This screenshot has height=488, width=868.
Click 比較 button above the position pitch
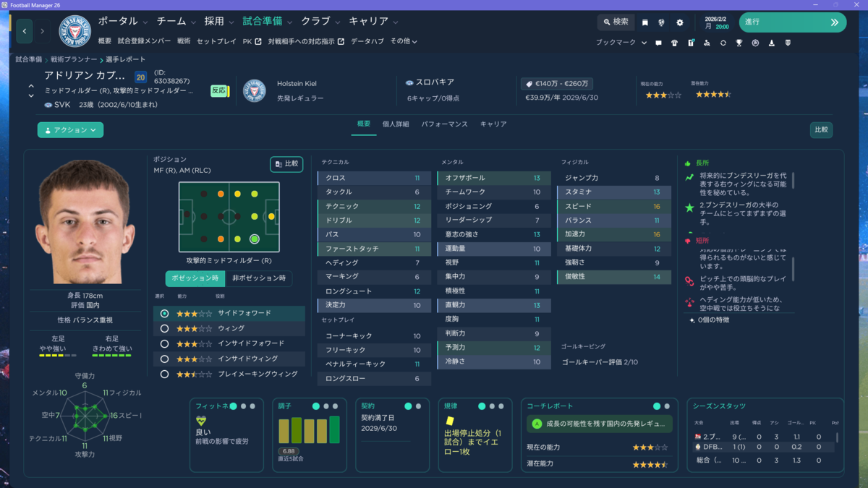(286, 164)
